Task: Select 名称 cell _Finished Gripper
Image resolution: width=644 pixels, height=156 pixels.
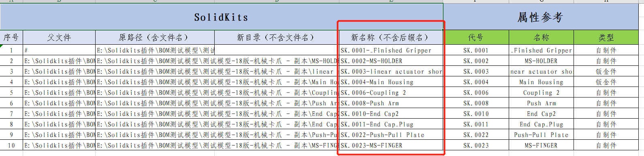Action: click(x=541, y=50)
